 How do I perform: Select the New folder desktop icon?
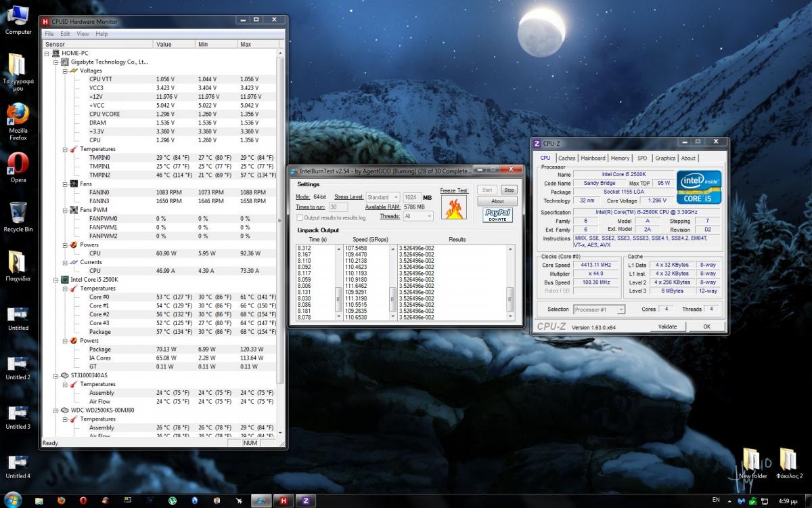(752, 463)
